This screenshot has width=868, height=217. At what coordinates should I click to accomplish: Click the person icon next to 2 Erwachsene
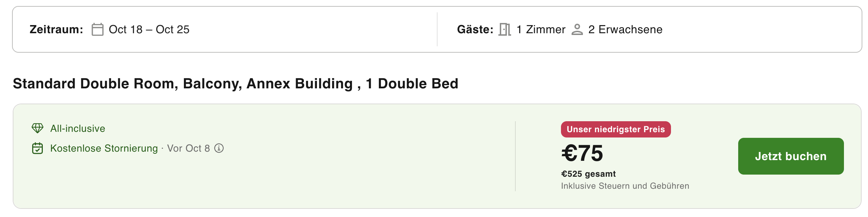coord(577,29)
